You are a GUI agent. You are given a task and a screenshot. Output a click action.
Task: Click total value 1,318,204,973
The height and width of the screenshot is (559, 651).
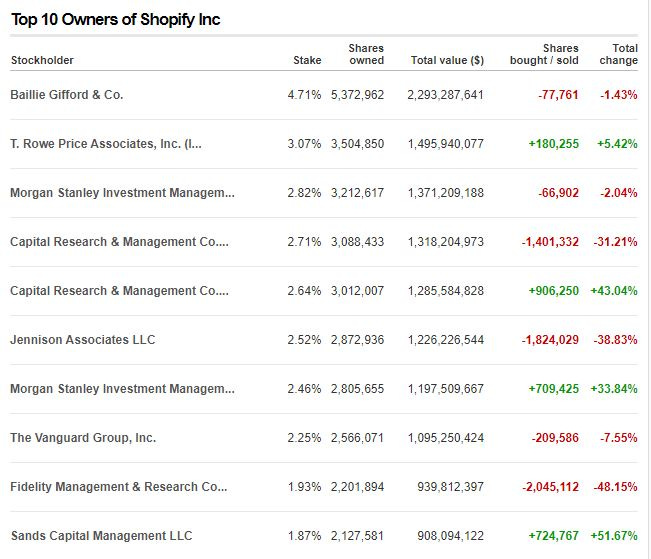coord(445,242)
